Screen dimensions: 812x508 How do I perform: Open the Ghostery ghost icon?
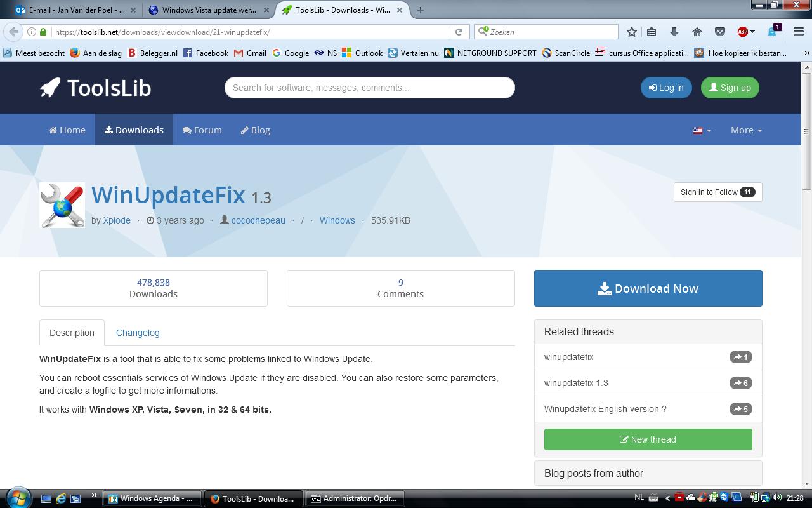(x=774, y=31)
